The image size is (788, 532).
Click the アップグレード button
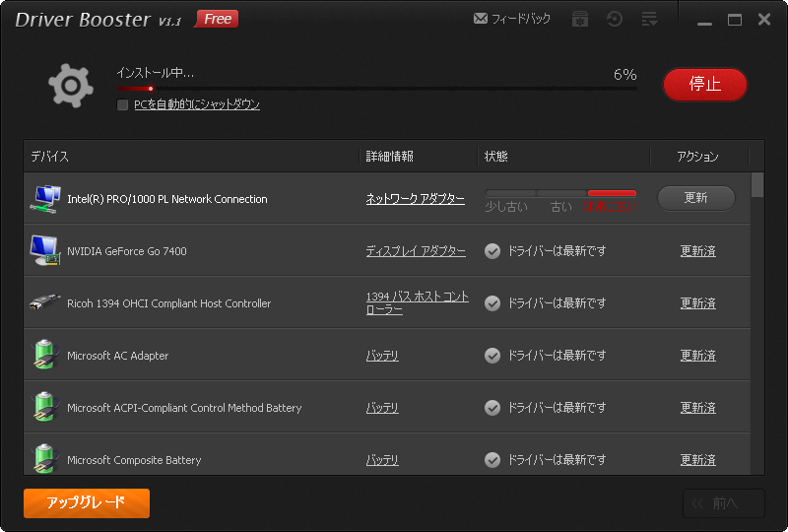coord(87,502)
